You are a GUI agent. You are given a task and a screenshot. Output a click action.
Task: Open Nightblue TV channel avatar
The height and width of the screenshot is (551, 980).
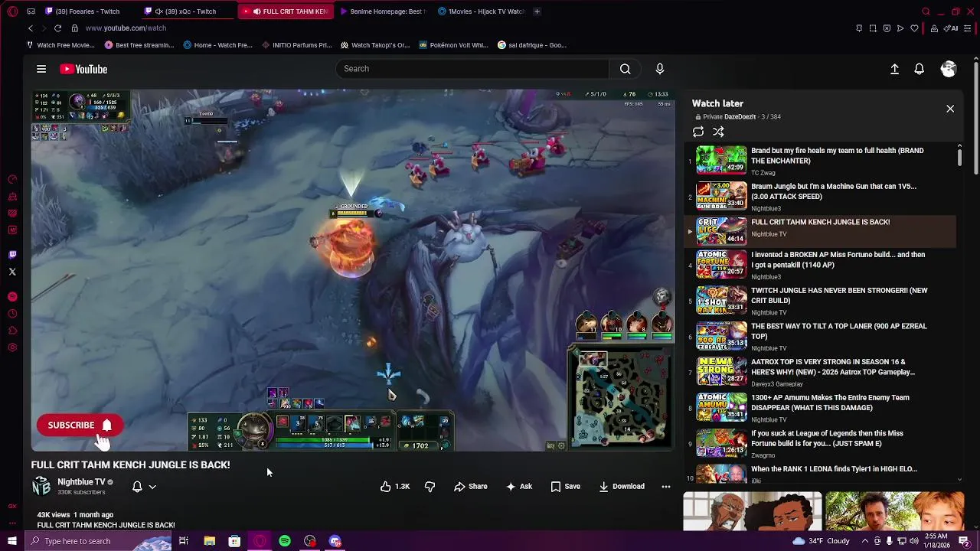coord(41,486)
